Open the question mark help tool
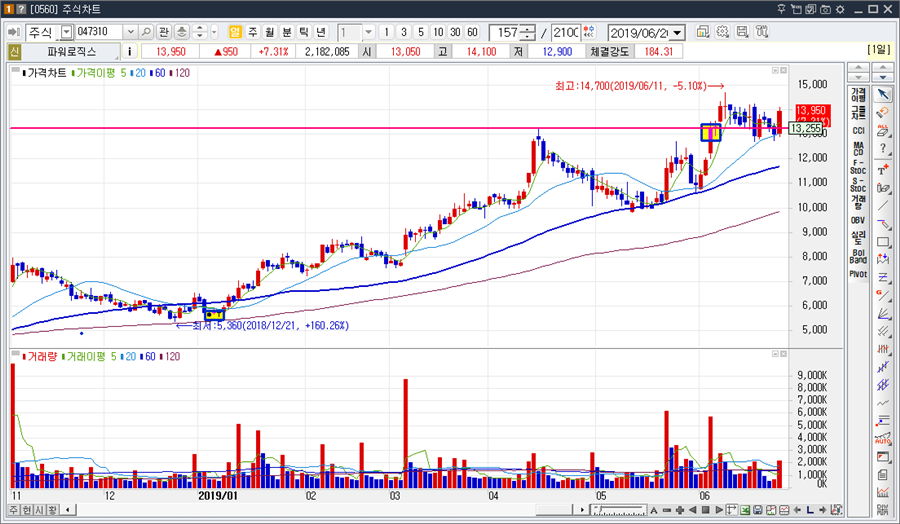 click(x=883, y=149)
